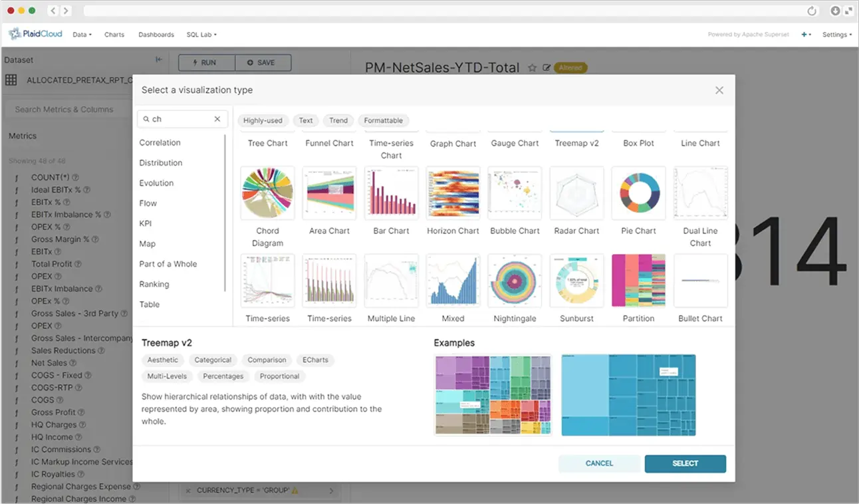Filter by the Formattable tag
This screenshot has width=859, height=504.
click(x=384, y=120)
